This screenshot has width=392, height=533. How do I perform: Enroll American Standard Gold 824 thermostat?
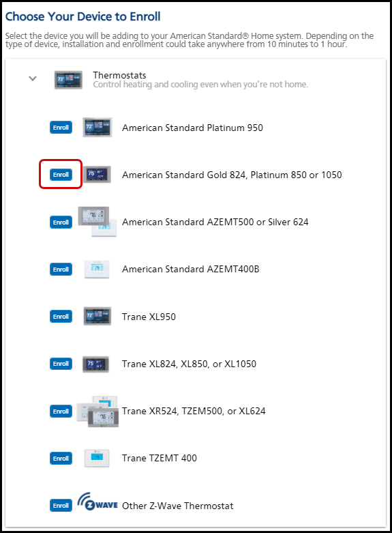click(61, 175)
